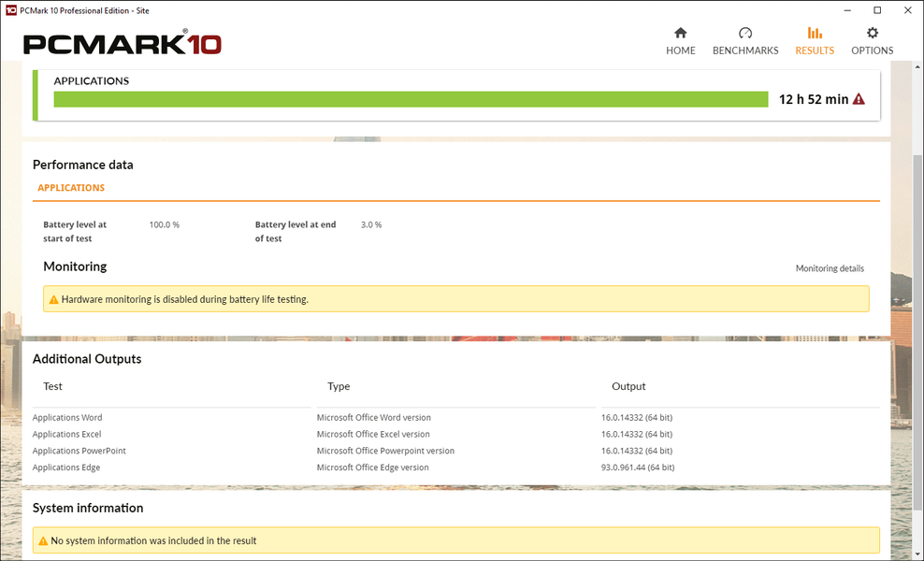Click the Performance data heading
Screen dimensions: 924x561
click(x=82, y=165)
